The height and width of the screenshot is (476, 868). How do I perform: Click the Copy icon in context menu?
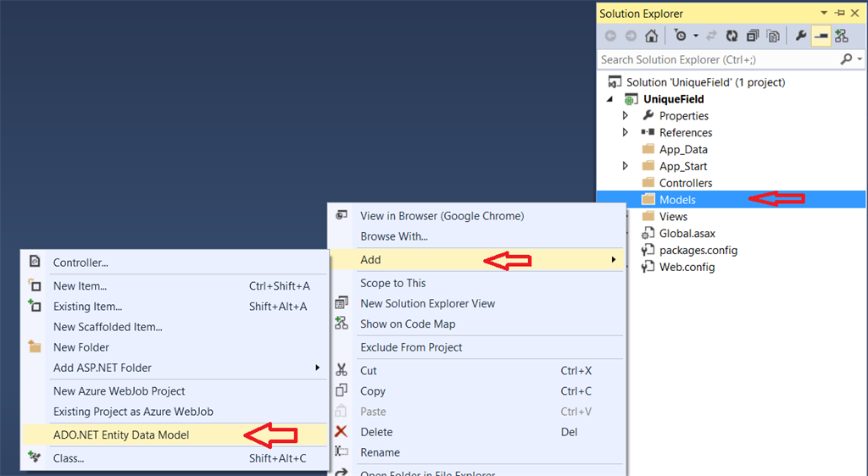click(x=342, y=390)
